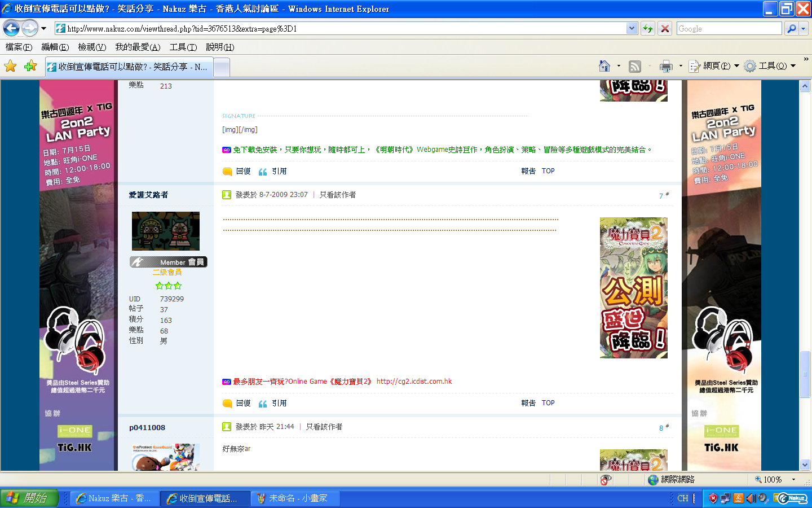The width and height of the screenshot is (812, 508).
Task: Click the Windows 開始 Start button
Action: (x=29, y=498)
